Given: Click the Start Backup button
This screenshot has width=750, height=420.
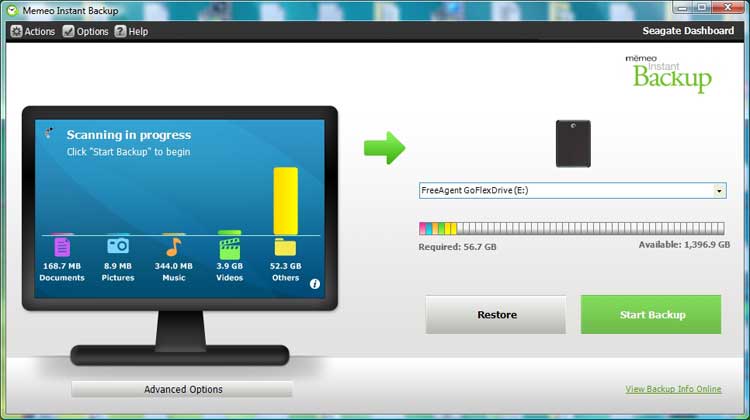Looking at the screenshot, I should 651,314.
